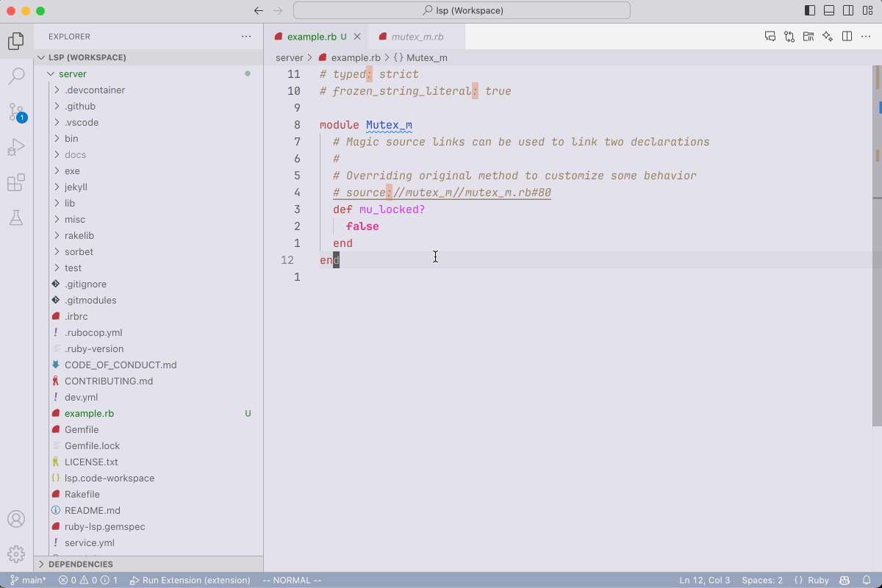The width and height of the screenshot is (882, 588).
Task: Toggle the primary side bar
Action: pyautogui.click(x=810, y=11)
